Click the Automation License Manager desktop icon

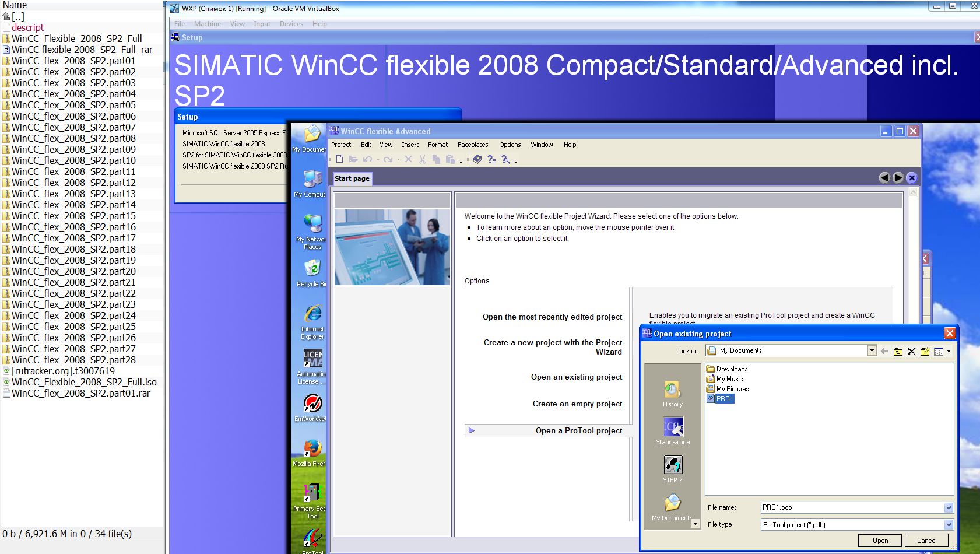click(x=312, y=367)
